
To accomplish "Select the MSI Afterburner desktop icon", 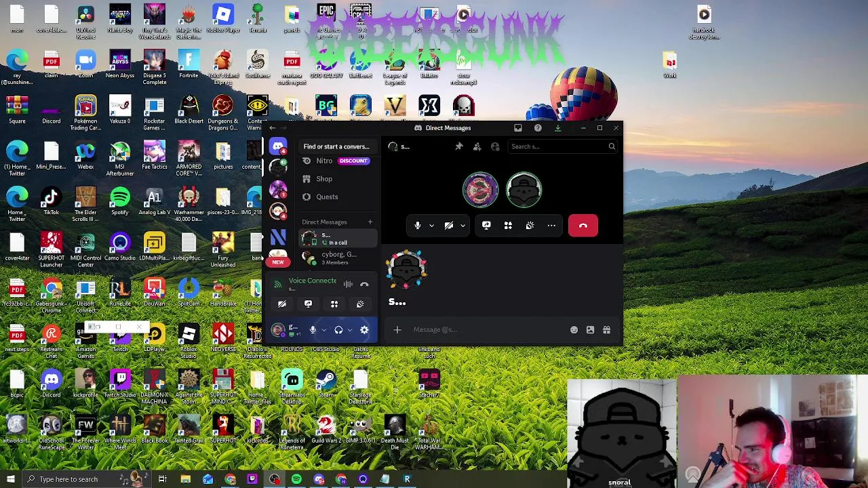I will point(120,160).
